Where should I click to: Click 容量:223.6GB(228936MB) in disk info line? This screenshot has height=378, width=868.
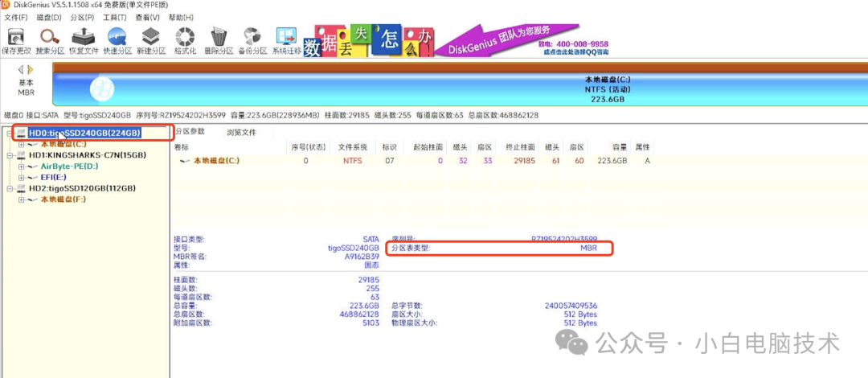[276, 116]
